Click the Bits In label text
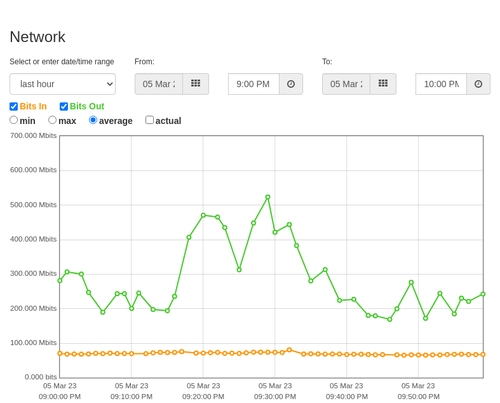 [x=33, y=106]
